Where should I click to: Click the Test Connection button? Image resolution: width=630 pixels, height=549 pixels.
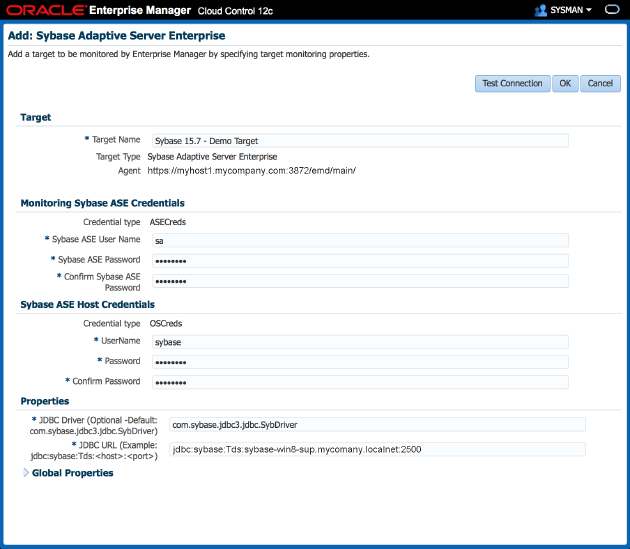[512, 84]
